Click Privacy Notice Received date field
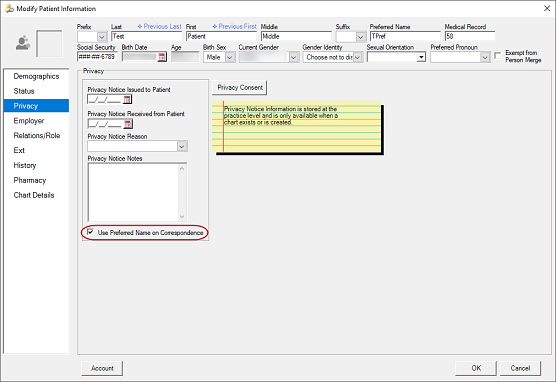556x382 pixels. click(x=106, y=124)
